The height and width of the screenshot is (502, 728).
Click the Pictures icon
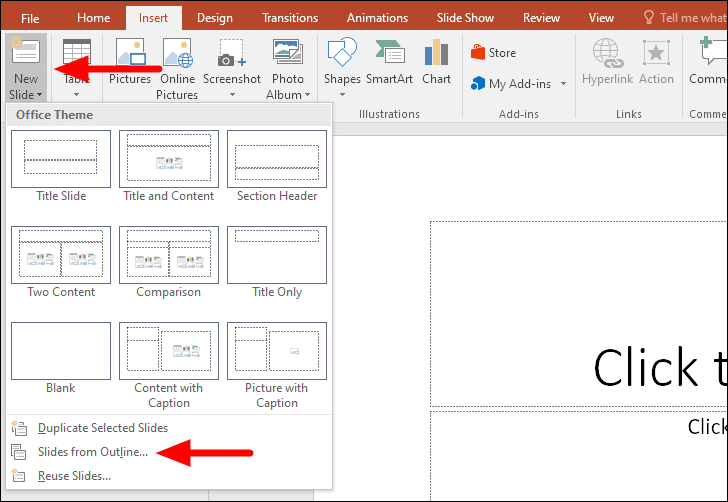(x=130, y=52)
